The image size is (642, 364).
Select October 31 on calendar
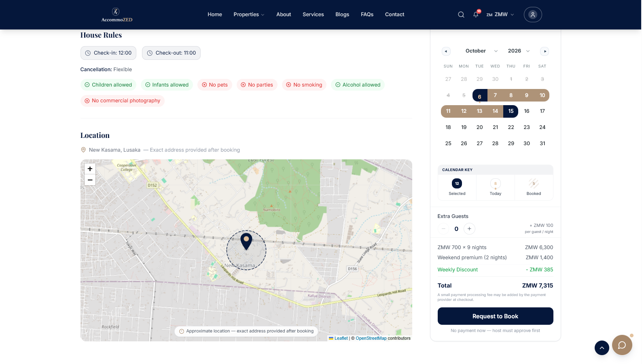click(x=542, y=144)
